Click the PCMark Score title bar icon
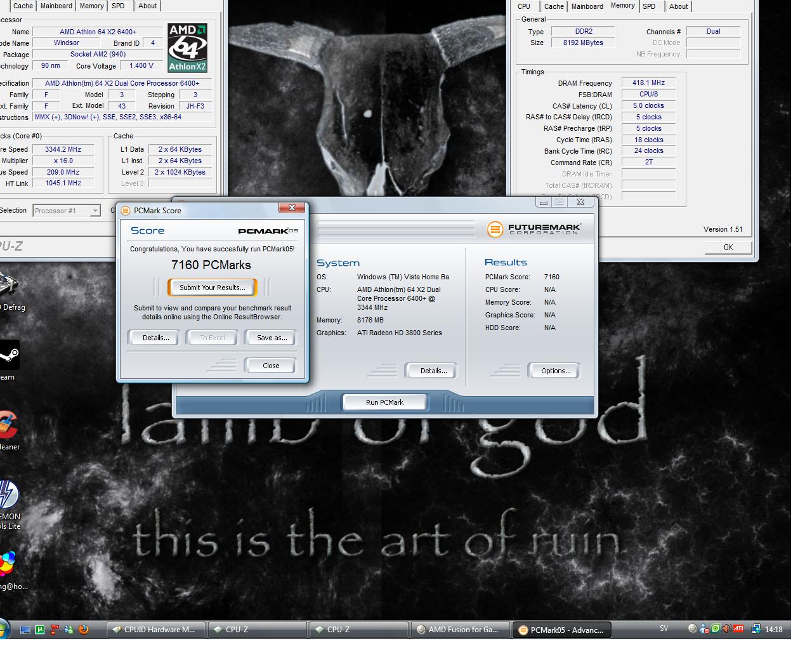The height and width of the screenshot is (650, 812). pyautogui.click(x=126, y=211)
